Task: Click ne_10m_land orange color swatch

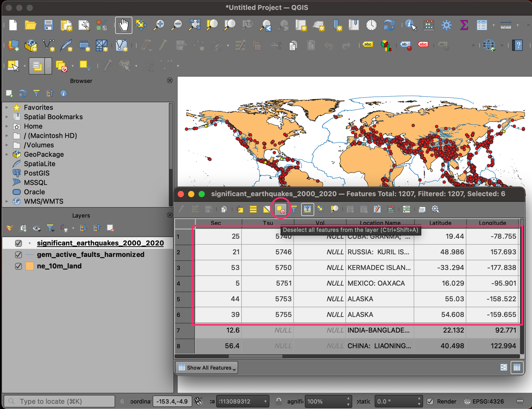Action: click(x=30, y=266)
